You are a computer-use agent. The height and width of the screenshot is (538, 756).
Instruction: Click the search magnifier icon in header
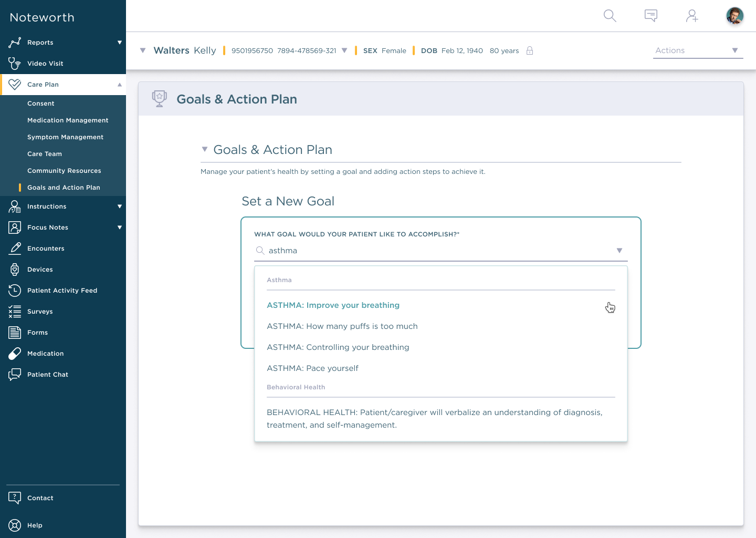click(610, 16)
